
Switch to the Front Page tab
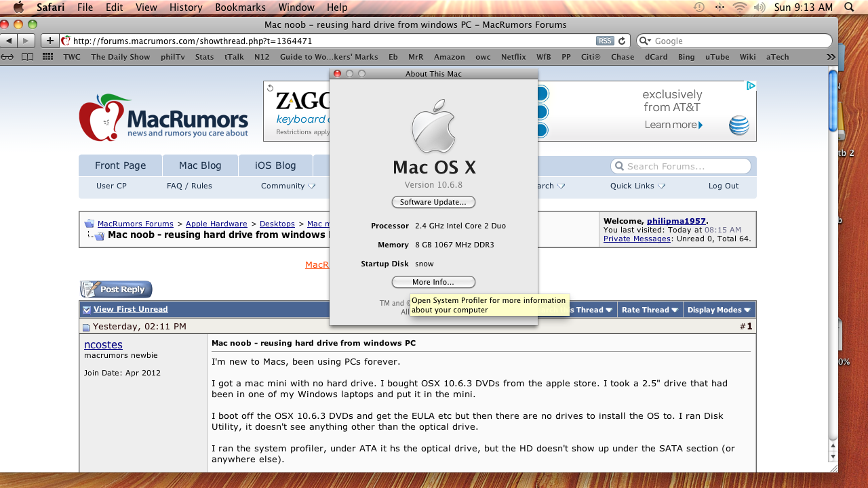tap(121, 165)
